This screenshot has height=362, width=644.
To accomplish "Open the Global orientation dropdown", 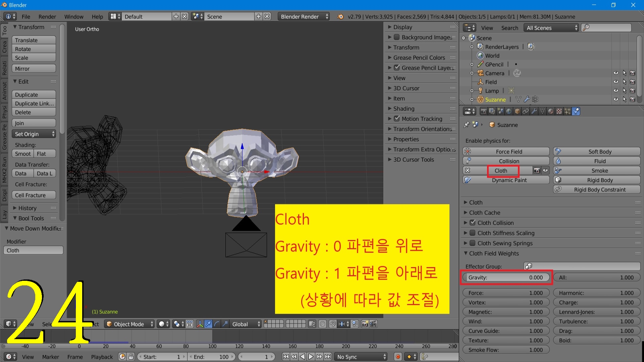I will point(246,324).
